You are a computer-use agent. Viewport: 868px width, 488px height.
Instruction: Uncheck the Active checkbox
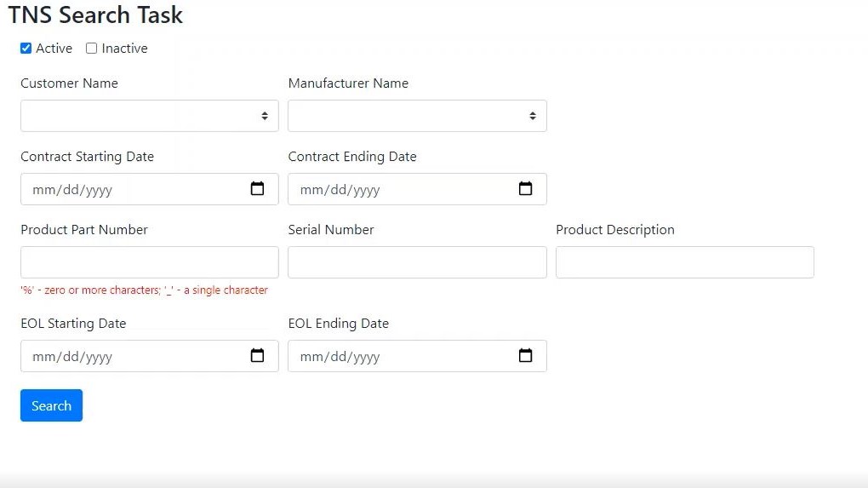(26, 49)
